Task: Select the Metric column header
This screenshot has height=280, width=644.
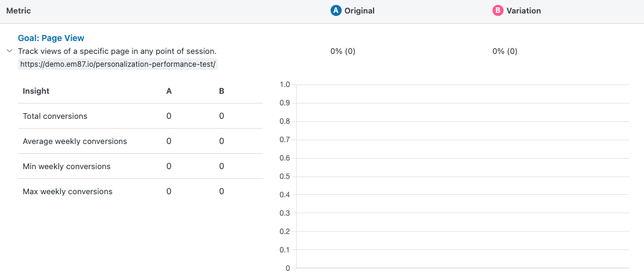Action: tap(18, 10)
